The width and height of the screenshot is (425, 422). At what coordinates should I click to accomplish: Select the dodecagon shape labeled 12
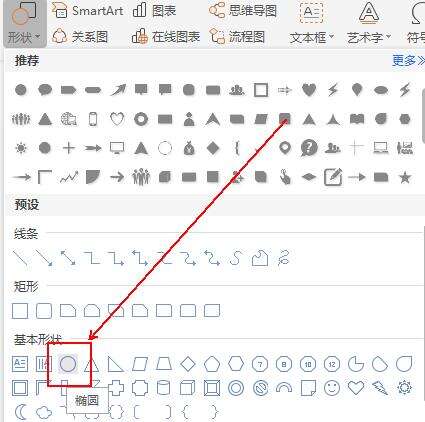(x=332, y=364)
